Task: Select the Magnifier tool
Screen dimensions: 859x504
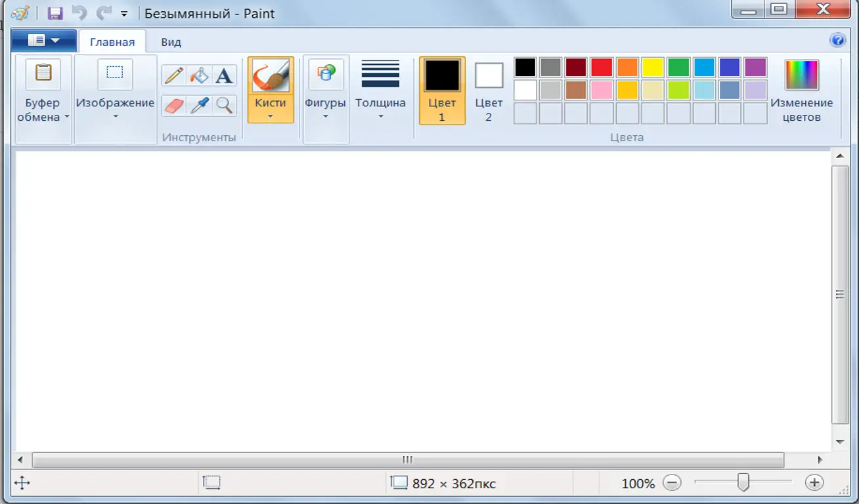Action: [x=224, y=105]
